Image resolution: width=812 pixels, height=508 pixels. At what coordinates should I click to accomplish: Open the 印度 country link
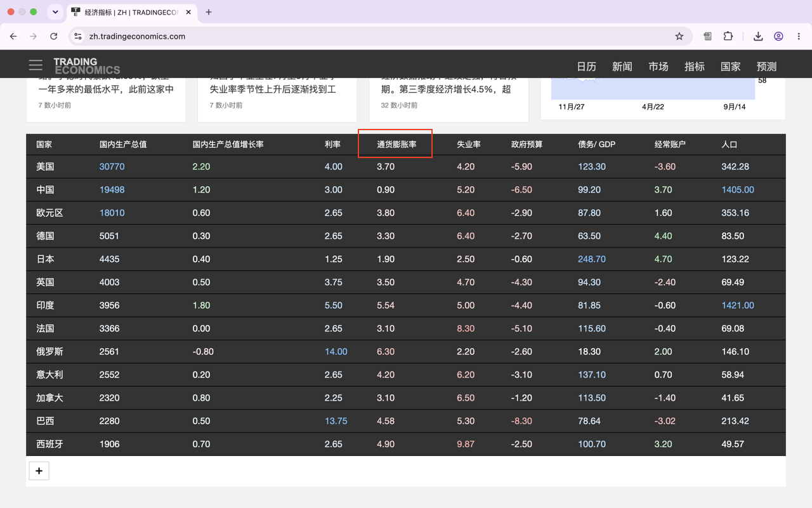pyautogui.click(x=45, y=305)
